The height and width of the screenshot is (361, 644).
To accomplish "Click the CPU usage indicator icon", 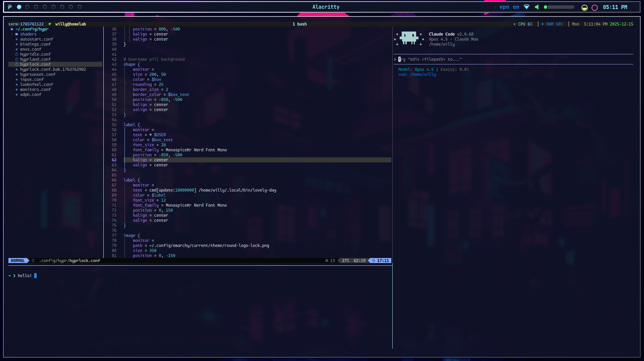I will coord(514,24).
